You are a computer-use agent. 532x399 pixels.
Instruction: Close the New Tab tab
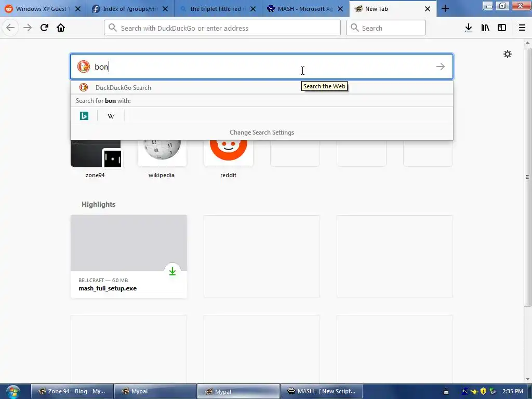(x=428, y=9)
